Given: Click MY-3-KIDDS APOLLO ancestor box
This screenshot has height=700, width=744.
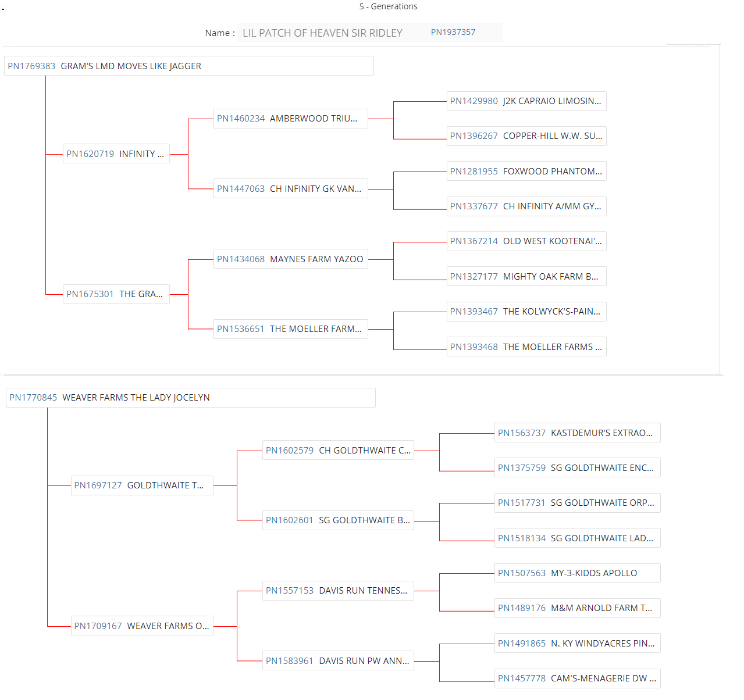Looking at the screenshot, I should click(576, 573).
